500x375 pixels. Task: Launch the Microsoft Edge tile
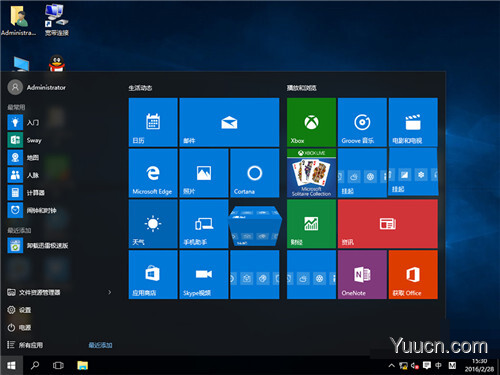(153, 173)
